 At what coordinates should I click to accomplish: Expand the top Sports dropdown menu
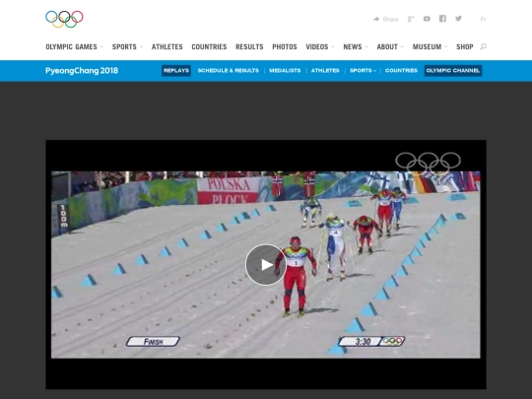[127, 47]
